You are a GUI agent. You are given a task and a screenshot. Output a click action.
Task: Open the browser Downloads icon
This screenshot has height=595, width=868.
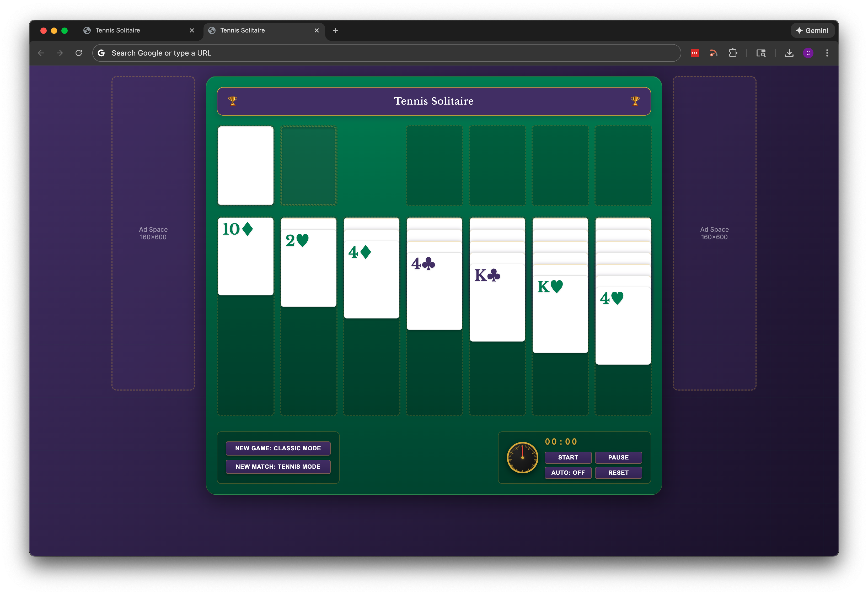coord(789,53)
